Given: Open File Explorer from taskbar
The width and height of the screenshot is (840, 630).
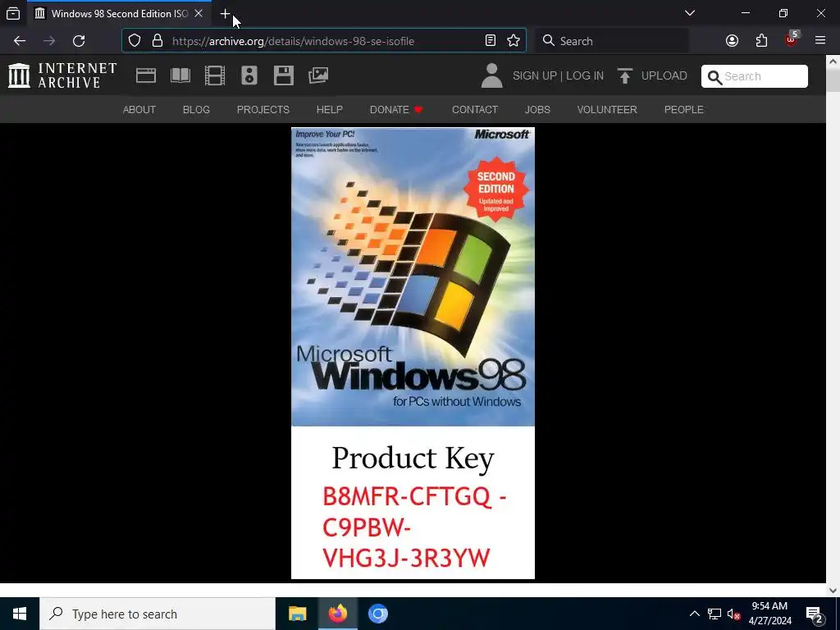Looking at the screenshot, I should click(297, 614).
